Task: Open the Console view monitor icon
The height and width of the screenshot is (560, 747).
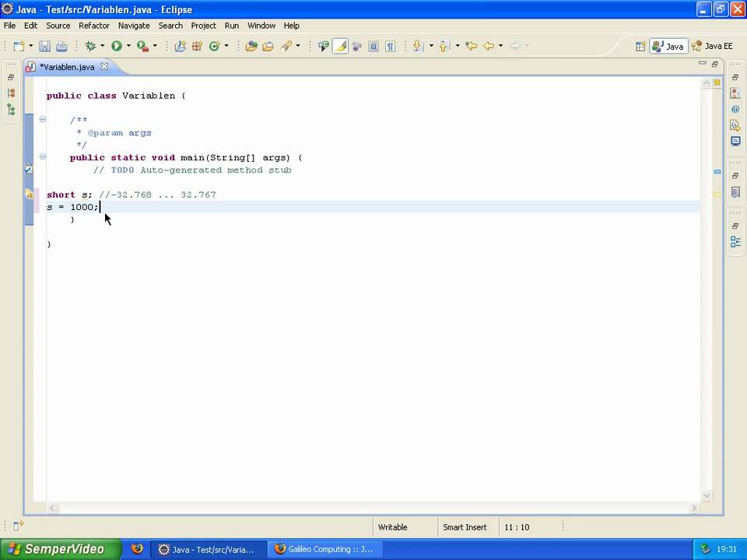Action: [x=735, y=142]
